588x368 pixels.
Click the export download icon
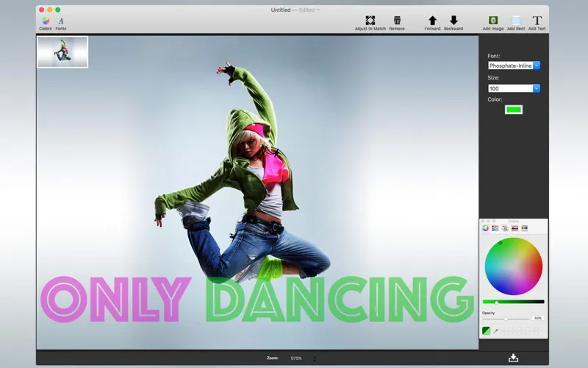click(x=513, y=358)
